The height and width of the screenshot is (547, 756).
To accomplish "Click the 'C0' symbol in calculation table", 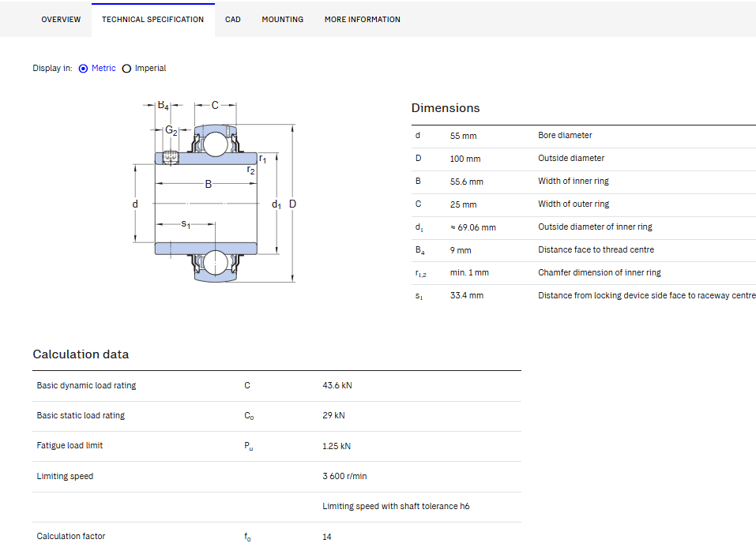I will pyautogui.click(x=249, y=416).
